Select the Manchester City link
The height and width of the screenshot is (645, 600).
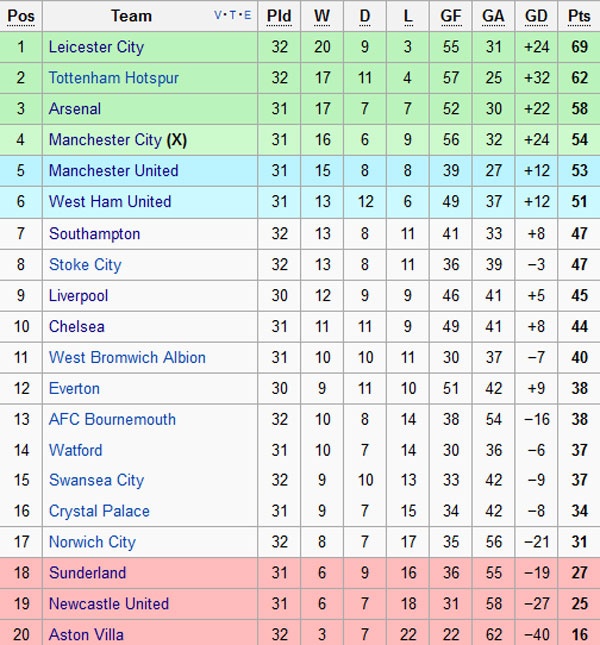[105, 140]
